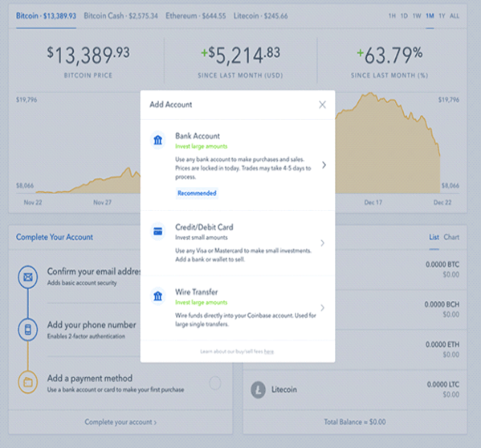Viewport: 481px width, 448px height.
Task: Switch the chart range to 1Y
Action: [x=442, y=16]
